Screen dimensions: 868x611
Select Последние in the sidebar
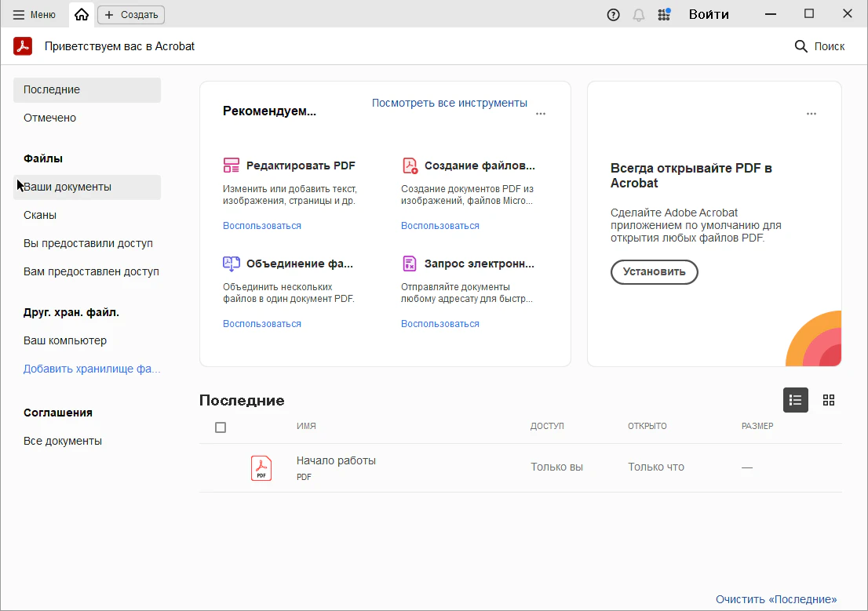tap(87, 89)
